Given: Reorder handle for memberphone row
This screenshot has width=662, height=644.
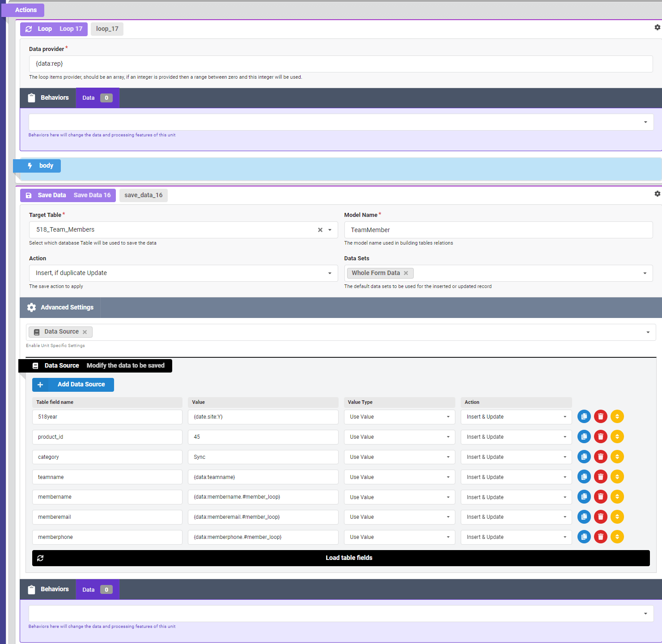Looking at the screenshot, I should (x=617, y=537).
